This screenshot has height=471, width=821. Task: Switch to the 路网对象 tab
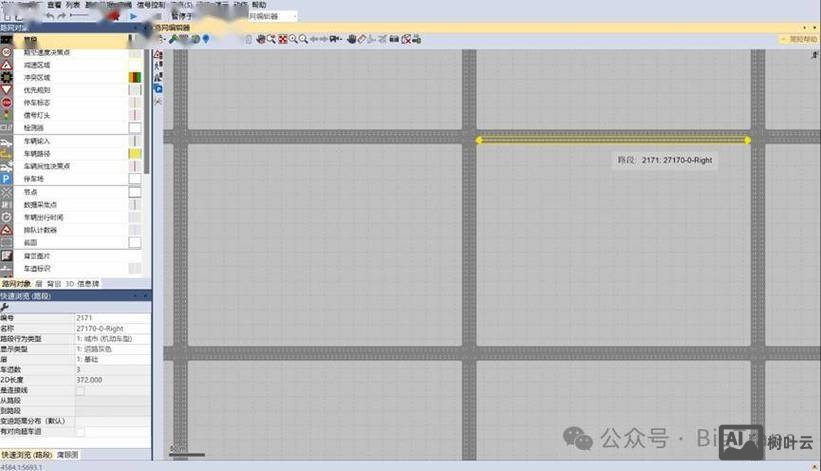coord(16,284)
